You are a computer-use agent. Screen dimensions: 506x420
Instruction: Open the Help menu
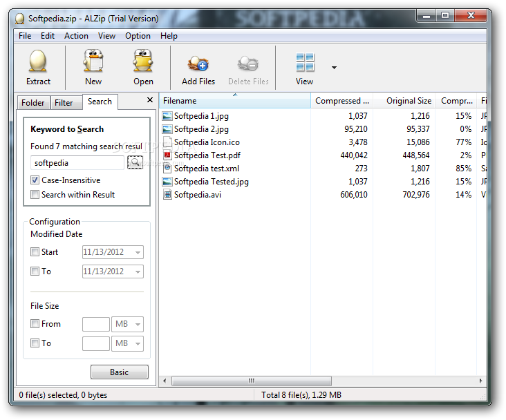click(169, 36)
